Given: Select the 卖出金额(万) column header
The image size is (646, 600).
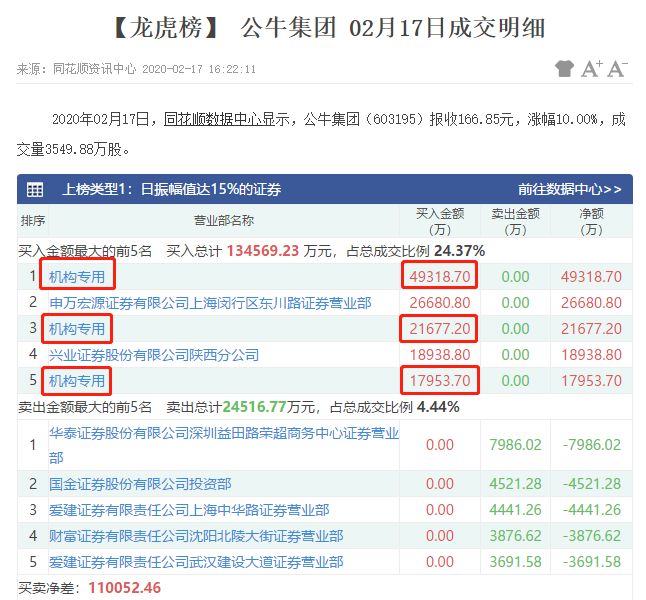Looking at the screenshot, I should pos(515,221).
